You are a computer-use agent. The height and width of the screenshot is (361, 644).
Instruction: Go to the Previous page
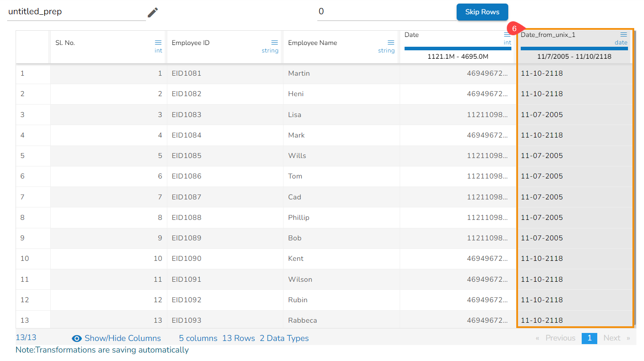556,338
